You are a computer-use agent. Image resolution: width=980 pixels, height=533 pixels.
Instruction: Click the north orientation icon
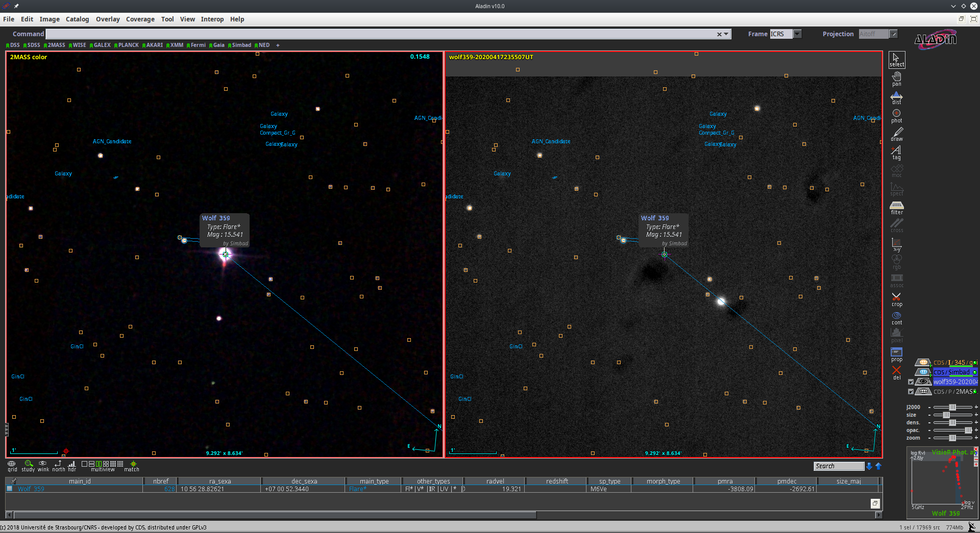(x=58, y=466)
